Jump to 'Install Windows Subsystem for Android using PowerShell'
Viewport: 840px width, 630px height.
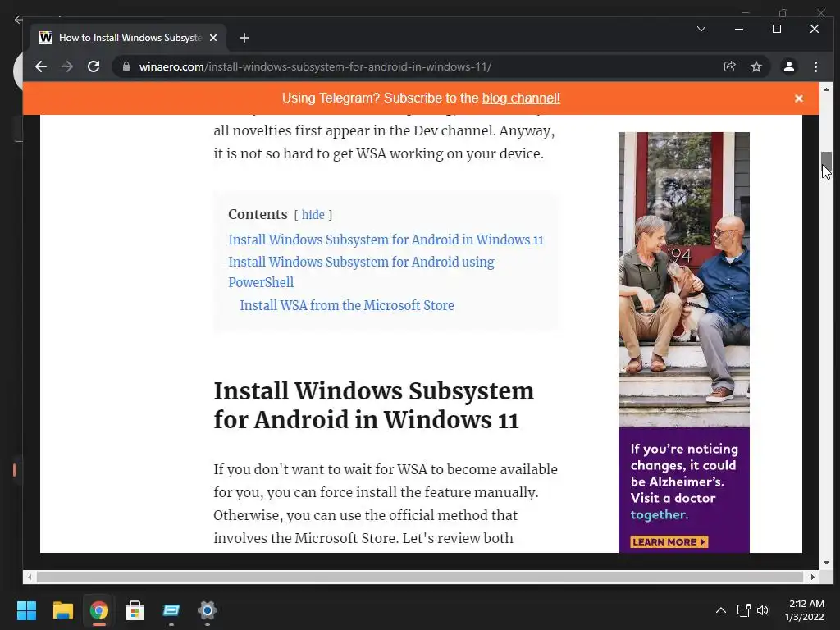(361, 272)
